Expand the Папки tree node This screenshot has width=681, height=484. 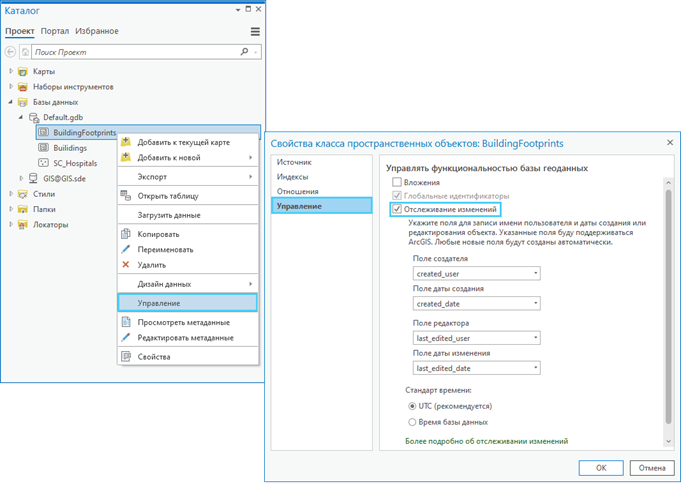pos(11,209)
